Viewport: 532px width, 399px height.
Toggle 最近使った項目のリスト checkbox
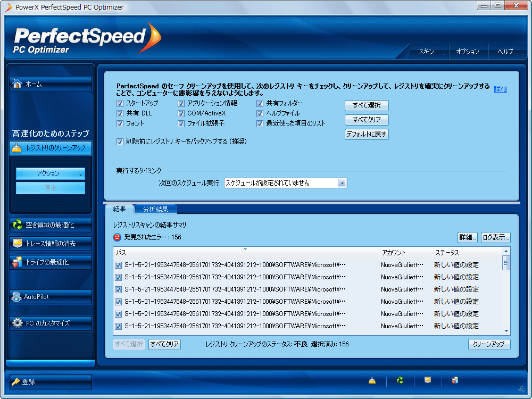tap(260, 123)
